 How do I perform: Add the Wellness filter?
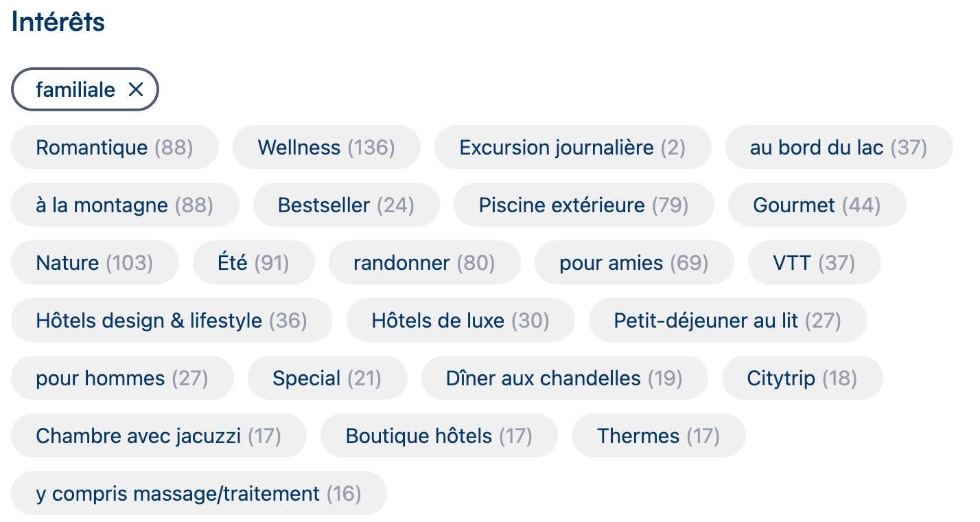tap(327, 147)
